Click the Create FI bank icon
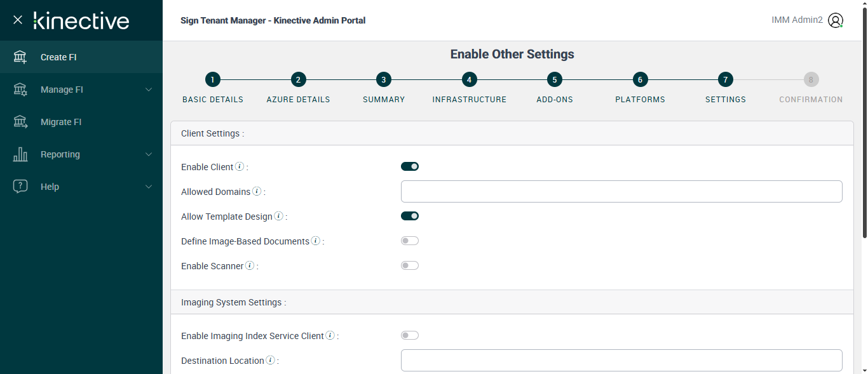 click(x=20, y=57)
